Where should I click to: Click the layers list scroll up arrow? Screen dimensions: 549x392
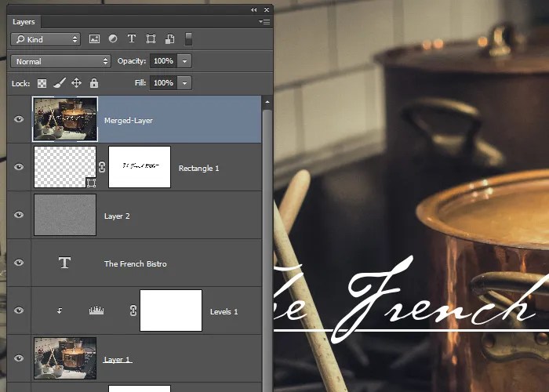click(x=267, y=102)
